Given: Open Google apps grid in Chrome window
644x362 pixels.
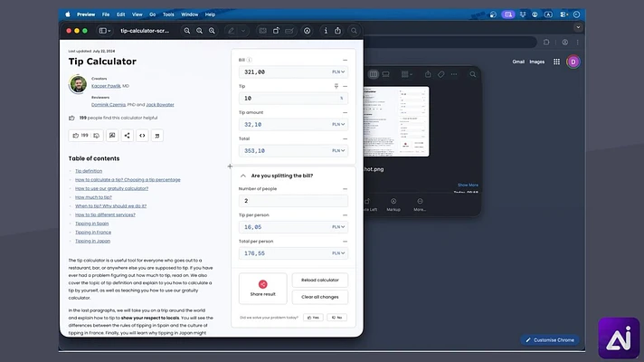Looking at the screenshot, I should 556,62.
